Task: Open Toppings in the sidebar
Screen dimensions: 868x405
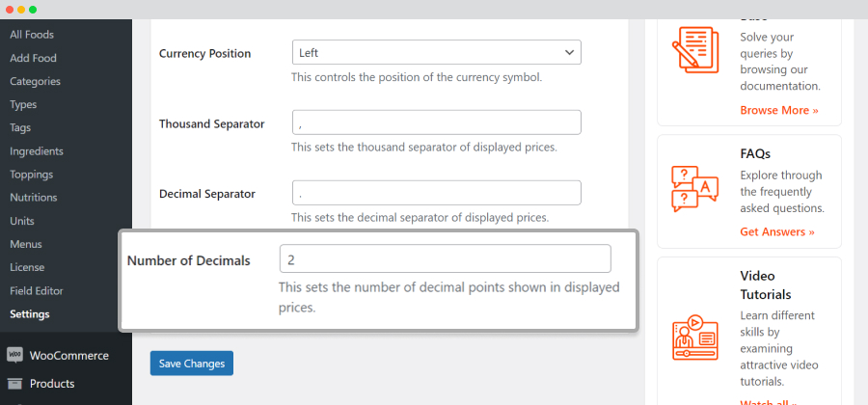Action: click(x=32, y=175)
